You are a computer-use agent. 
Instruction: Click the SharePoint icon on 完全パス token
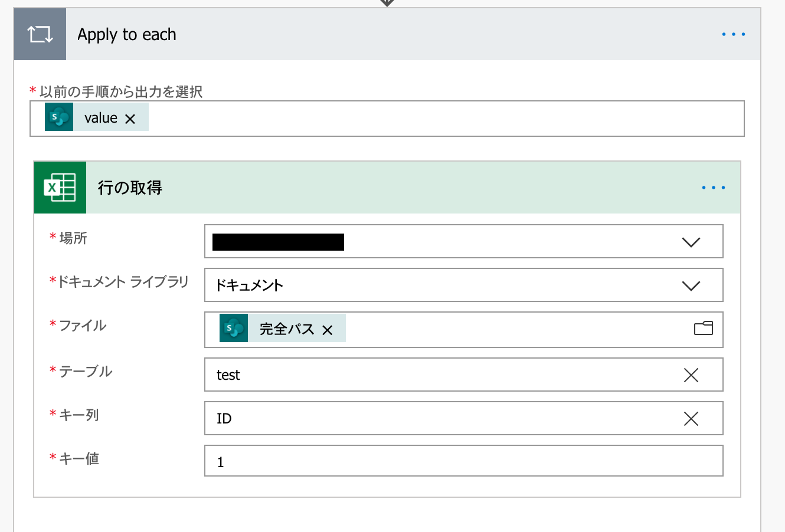click(234, 329)
